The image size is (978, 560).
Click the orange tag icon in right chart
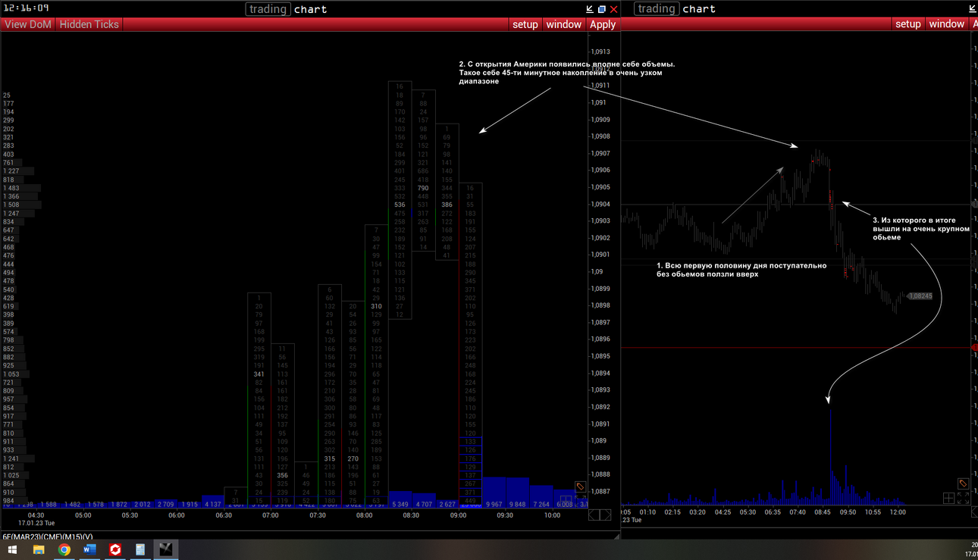coord(963,483)
